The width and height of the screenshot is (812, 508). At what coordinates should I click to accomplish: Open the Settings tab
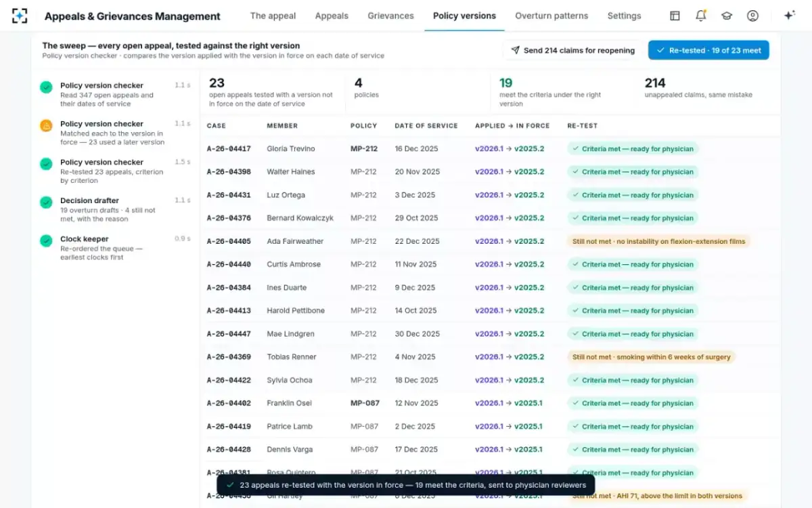click(x=624, y=16)
